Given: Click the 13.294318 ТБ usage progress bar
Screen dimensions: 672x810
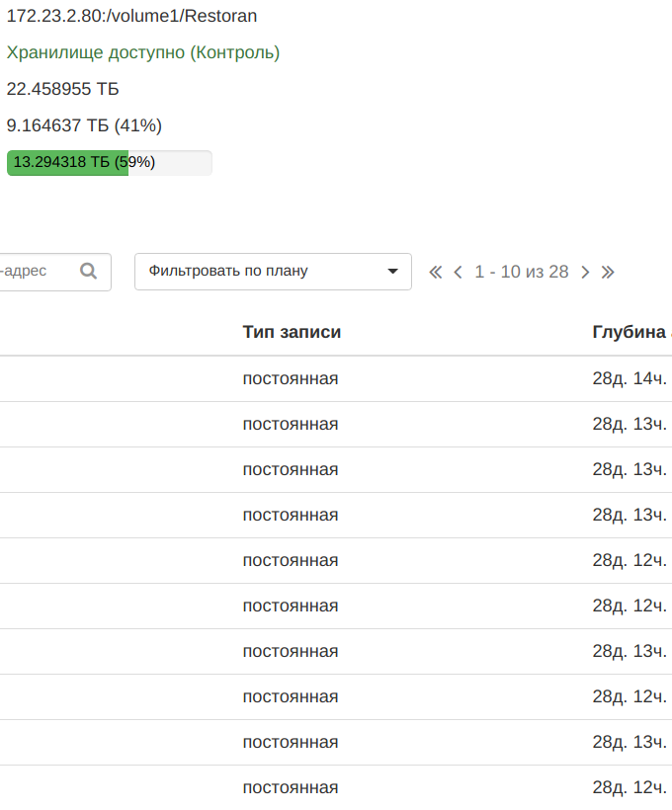Looking at the screenshot, I should 109,163.
